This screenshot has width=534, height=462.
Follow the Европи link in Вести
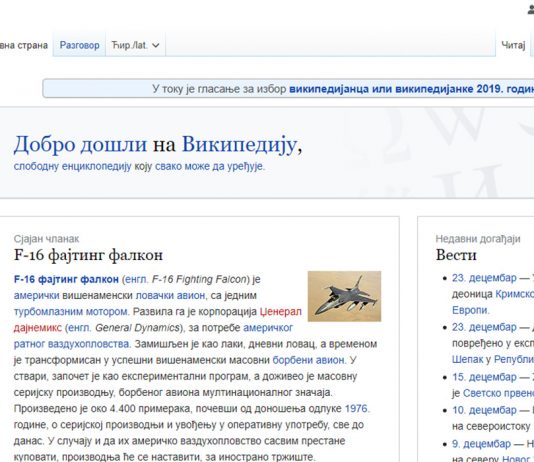pyautogui.click(x=470, y=310)
